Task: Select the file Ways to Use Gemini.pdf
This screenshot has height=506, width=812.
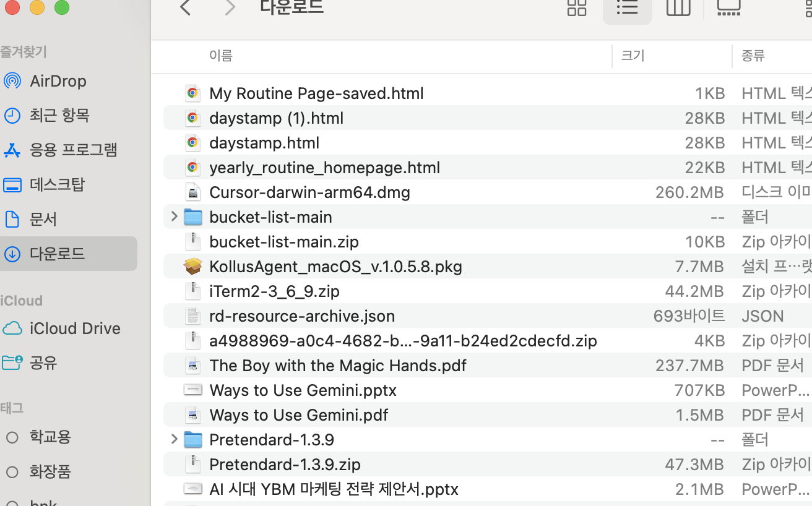Action: coord(299,414)
